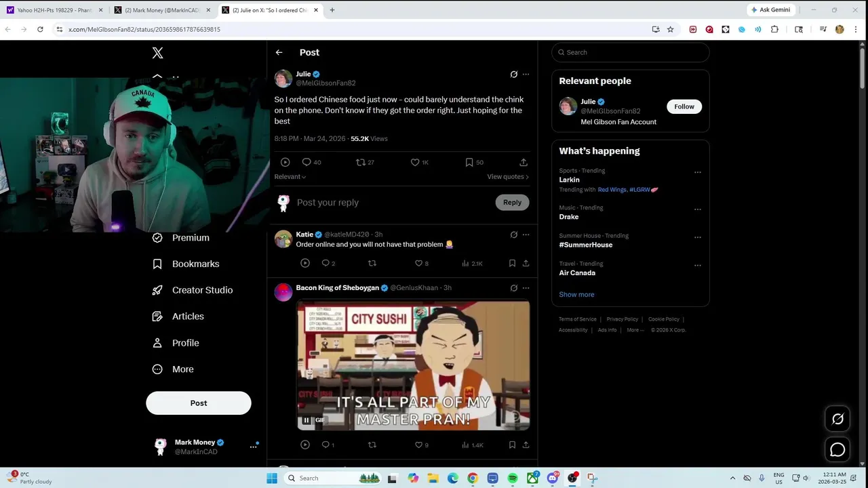Play audio icon on Julie's post actions
The width and height of the screenshot is (868, 488).
[285, 163]
